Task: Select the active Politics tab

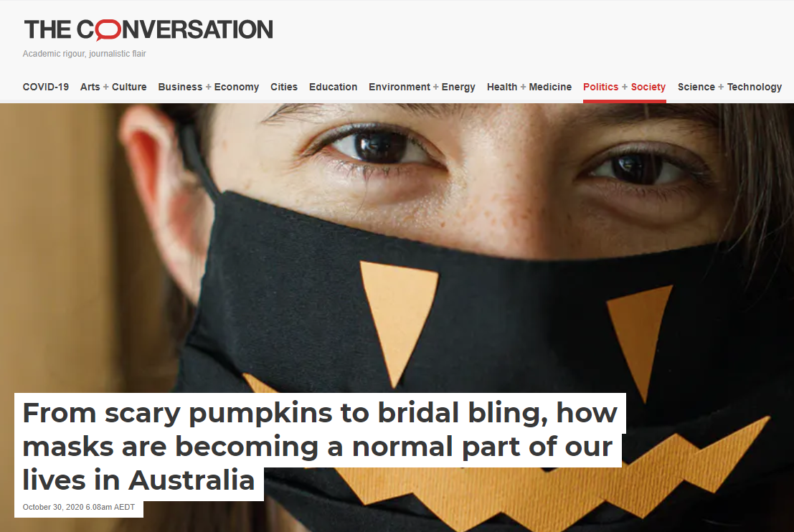Action: click(600, 87)
